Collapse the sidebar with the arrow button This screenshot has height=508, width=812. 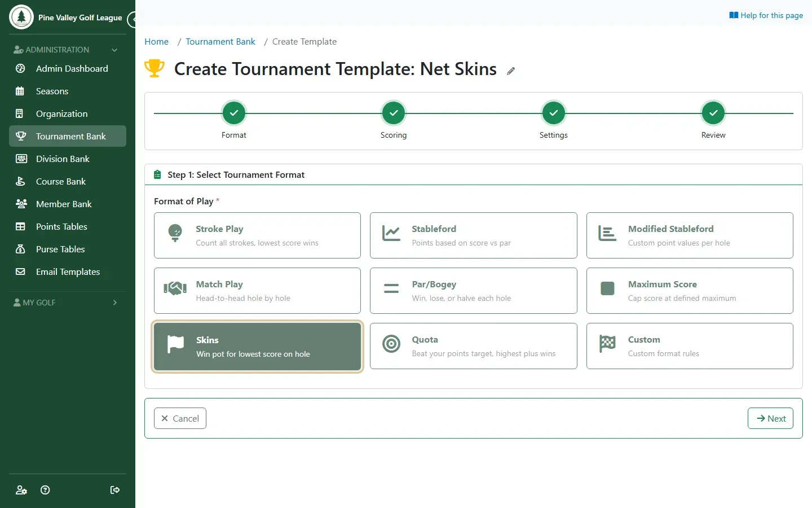coord(133,20)
